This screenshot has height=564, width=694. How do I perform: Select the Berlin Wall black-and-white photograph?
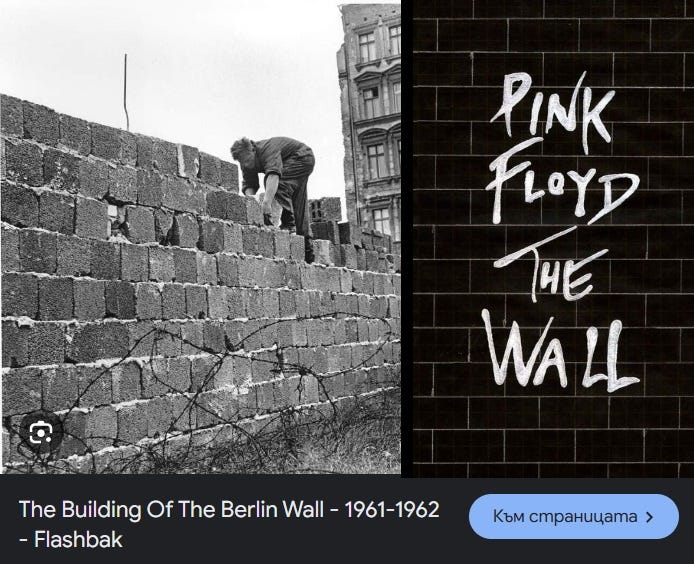[200, 239]
